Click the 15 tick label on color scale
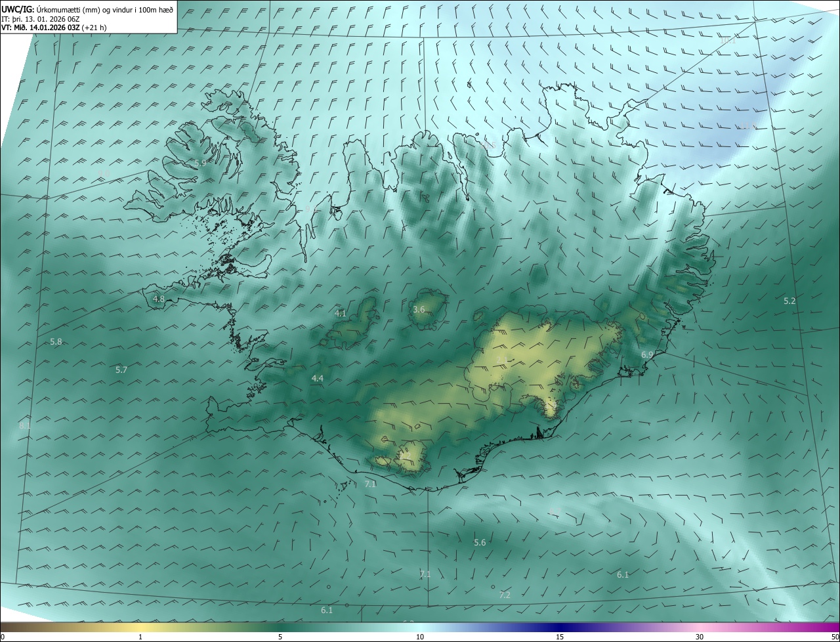The height and width of the screenshot is (642, 840). 560,637
